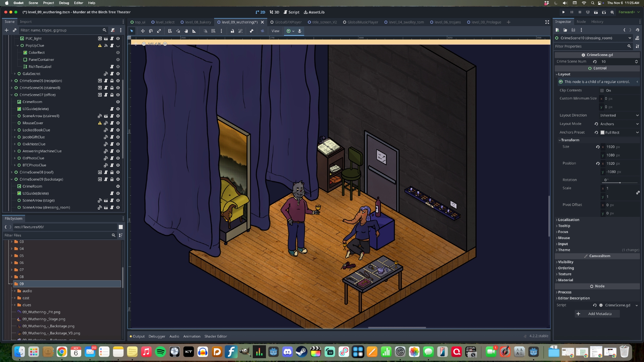
Task: Open the Debug menu
Action: point(64,3)
